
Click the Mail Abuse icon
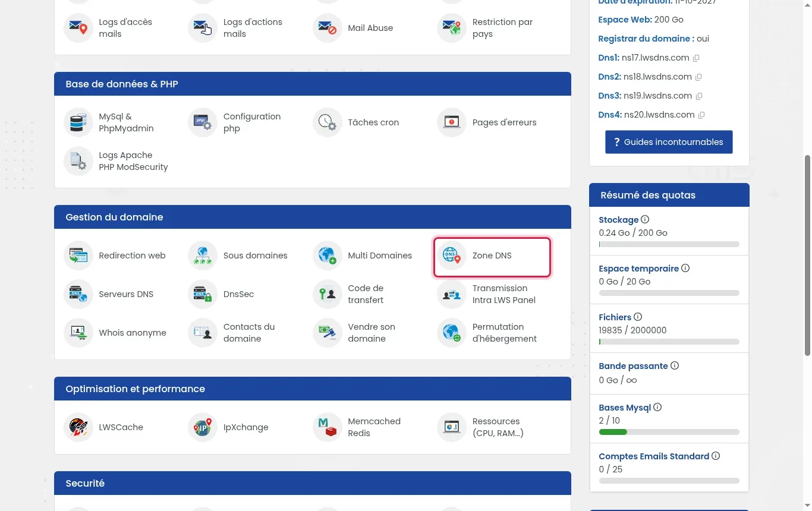328,28
